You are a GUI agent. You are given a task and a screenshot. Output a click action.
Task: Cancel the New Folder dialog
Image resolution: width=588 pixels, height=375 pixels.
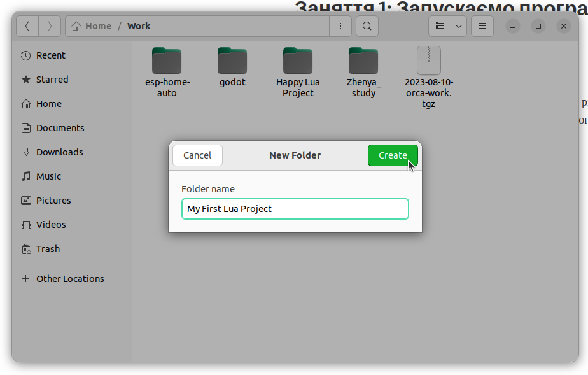[197, 155]
